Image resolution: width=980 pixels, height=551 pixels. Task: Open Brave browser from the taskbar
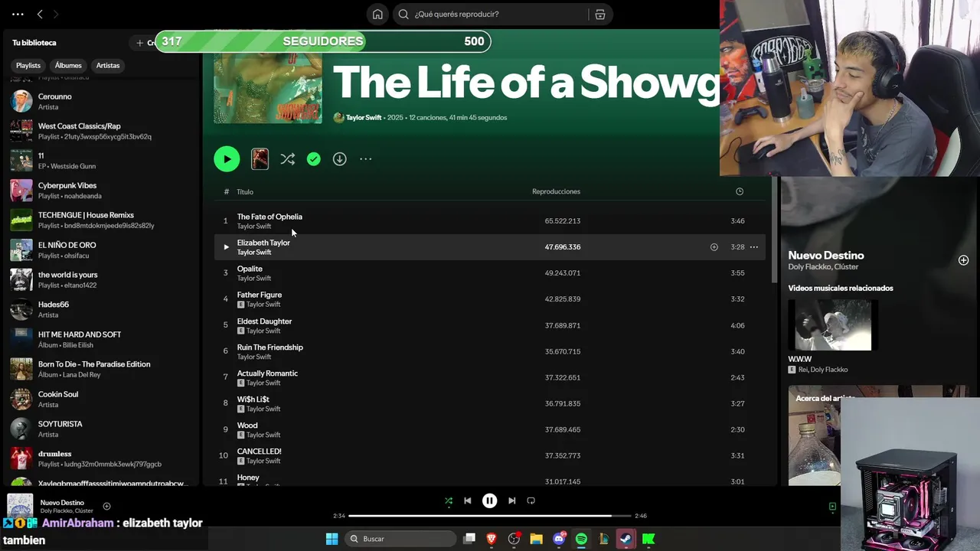click(x=492, y=539)
